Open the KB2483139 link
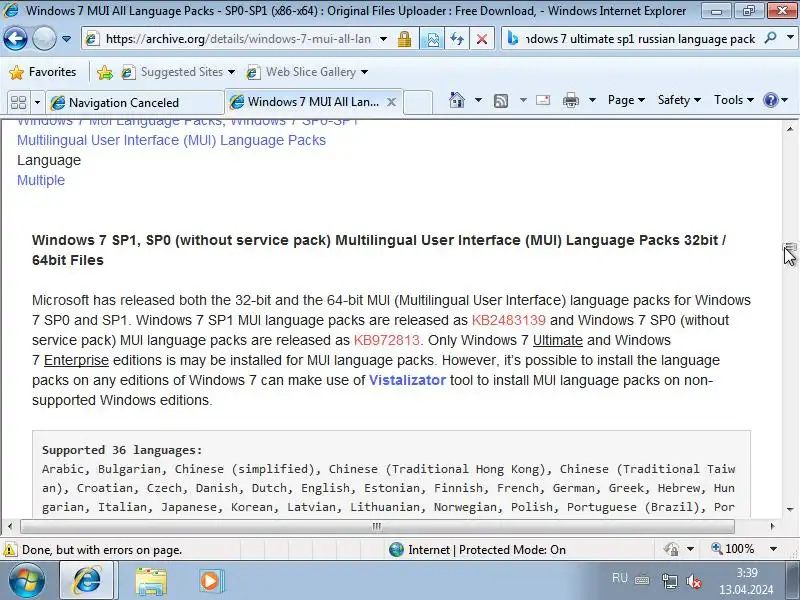This screenshot has height=600, width=800. pos(509,320)
